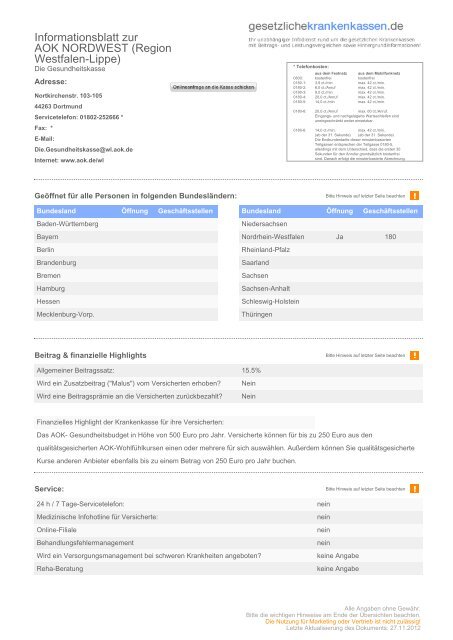Select the 'Bayern' row
The height and width of the screenshot is (640, 453).
126,237
